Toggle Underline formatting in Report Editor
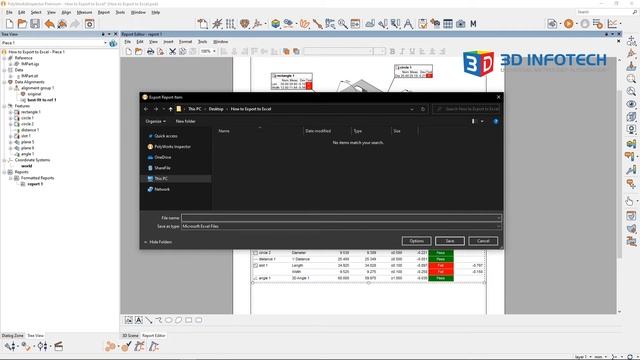This screenshot has width=640, height=360. coord(412,51)
